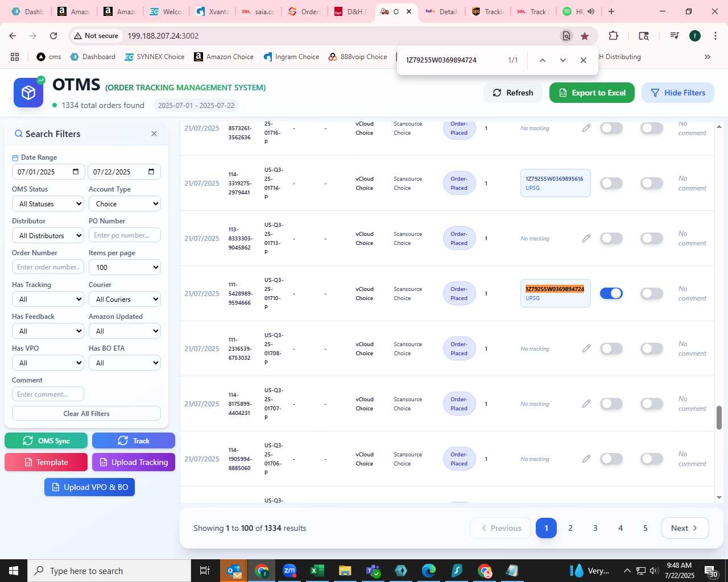Toggle second switch for order 111-5428989-9594666
Image resolution: width=728 pixels, height=582 pixels.
point(652,293)
